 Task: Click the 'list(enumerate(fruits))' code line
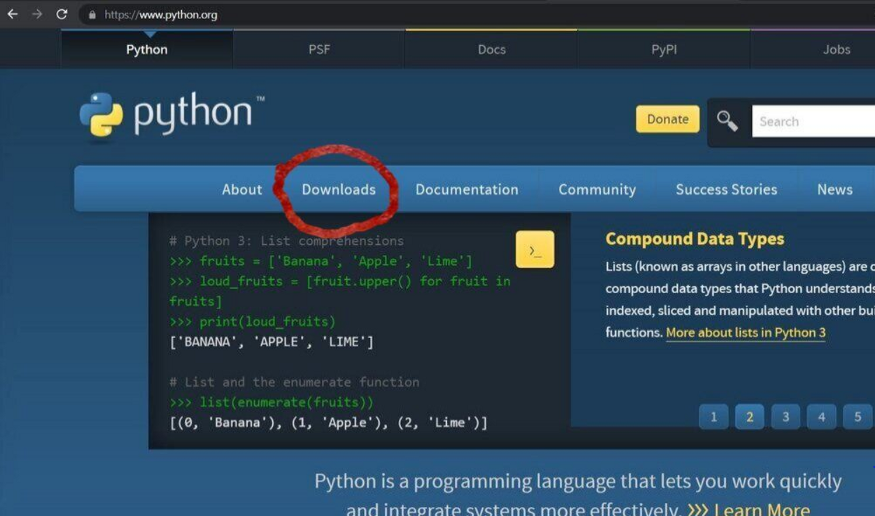pos(272,402)
